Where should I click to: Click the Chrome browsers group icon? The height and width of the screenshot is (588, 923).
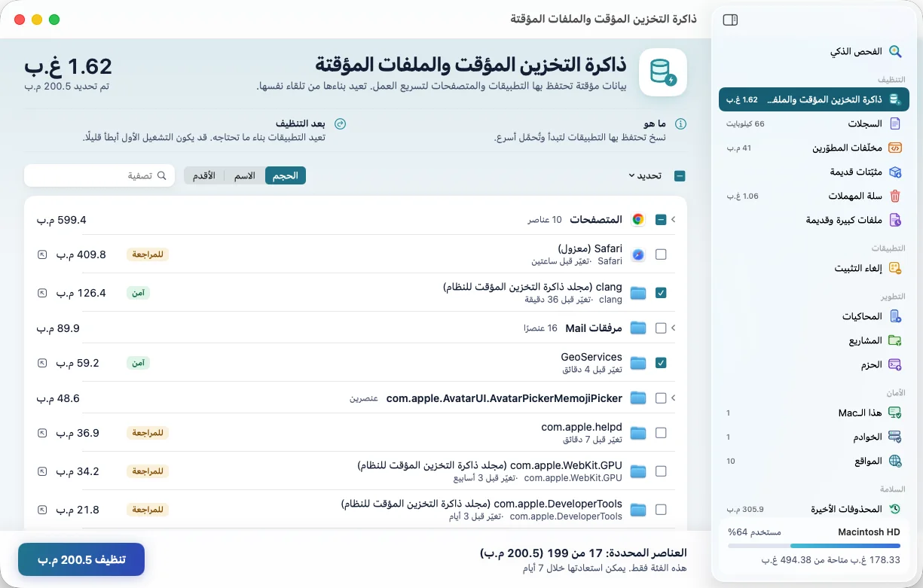638,220
